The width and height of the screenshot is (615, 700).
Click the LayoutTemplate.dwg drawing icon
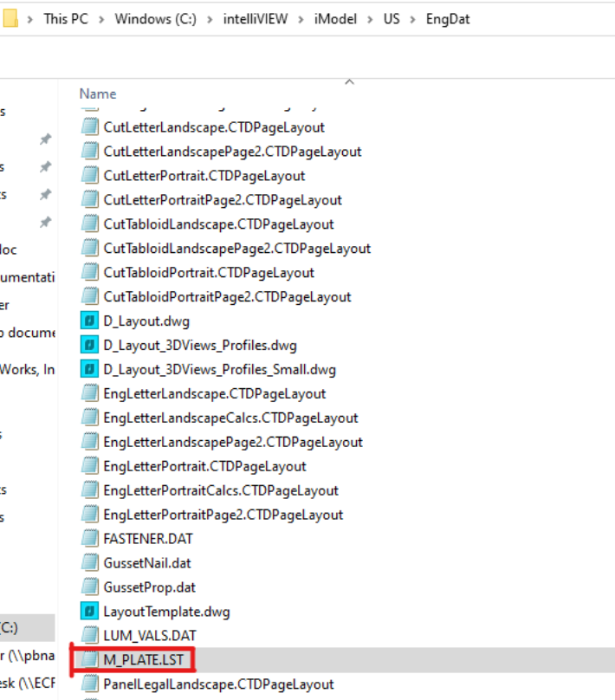89,612
